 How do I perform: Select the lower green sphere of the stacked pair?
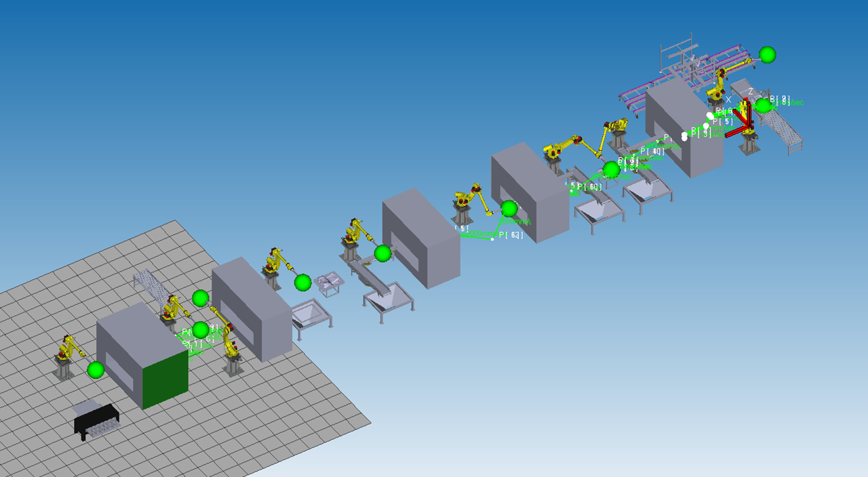pyautogui.click(x=200, y=330)
